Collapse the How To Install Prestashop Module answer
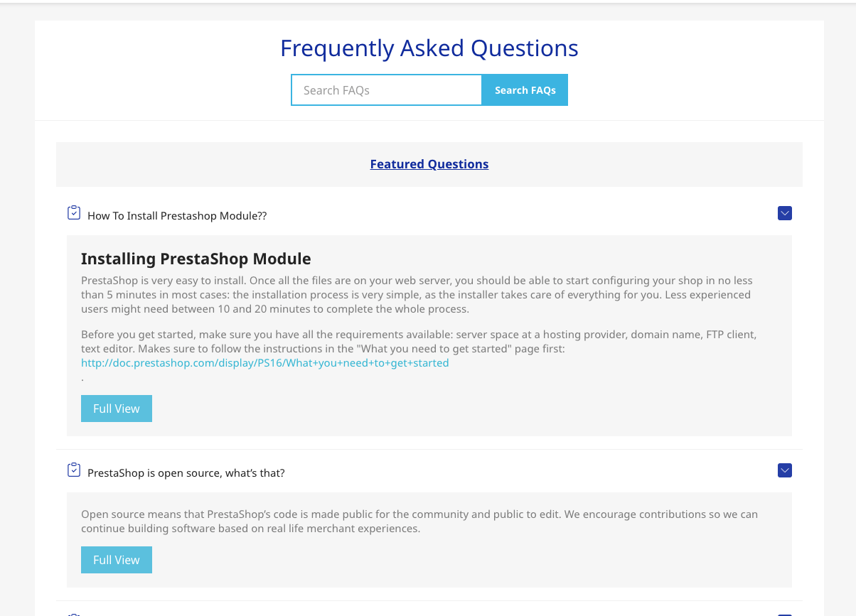Viewport: 856px width, 616px height. (x=785, y=213)
